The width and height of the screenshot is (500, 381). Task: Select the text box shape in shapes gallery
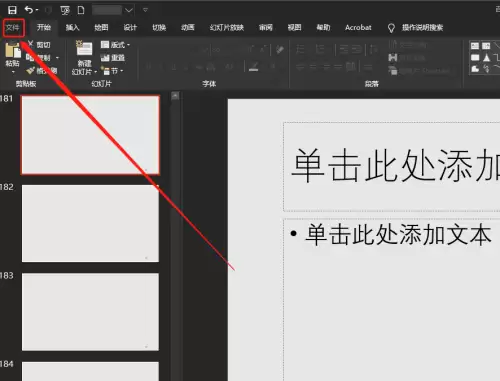(x=475, y=46)
